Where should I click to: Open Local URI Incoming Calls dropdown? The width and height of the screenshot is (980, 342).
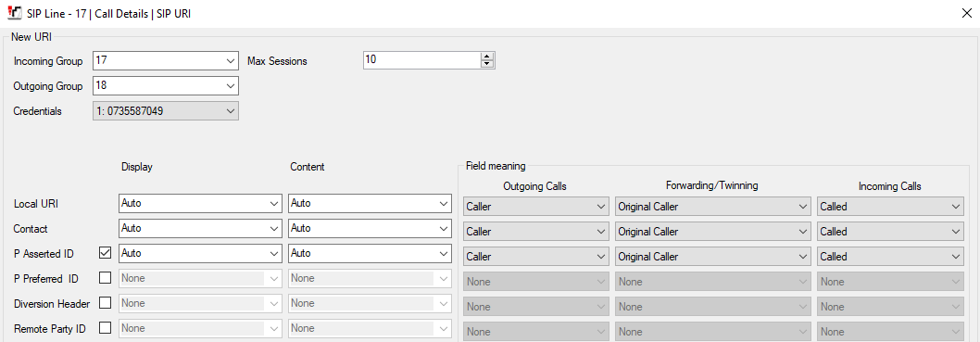point(890,207)
